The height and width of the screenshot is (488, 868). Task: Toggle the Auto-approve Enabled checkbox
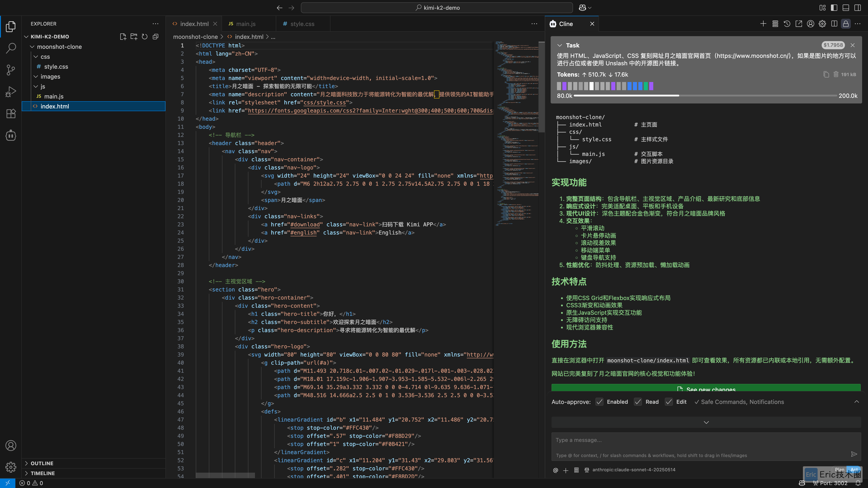[x=599, y=402]
